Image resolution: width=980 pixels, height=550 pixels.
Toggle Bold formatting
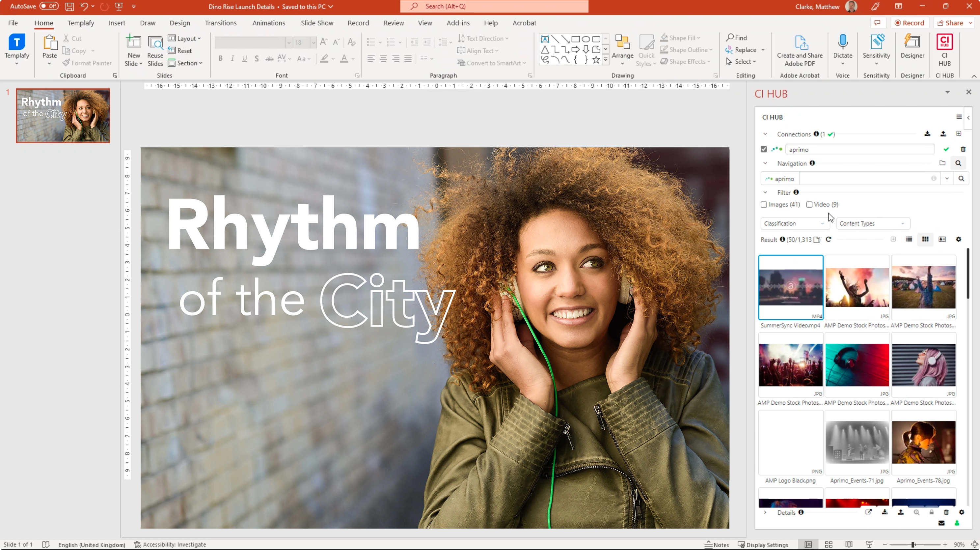(220, 59)
